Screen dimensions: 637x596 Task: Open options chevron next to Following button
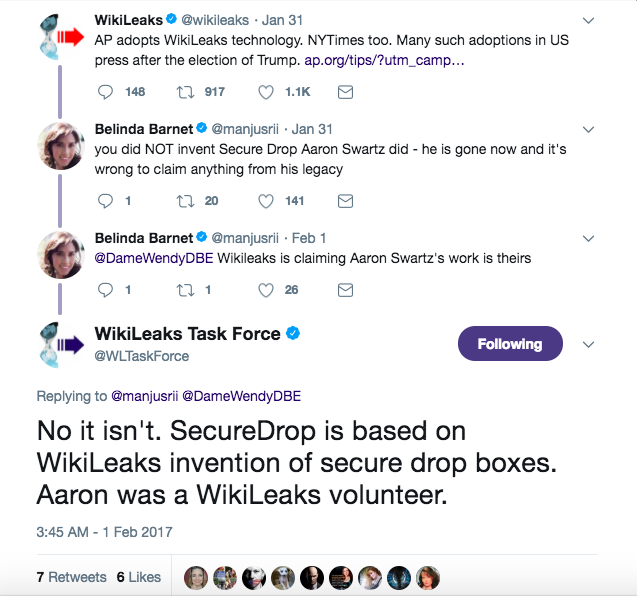[x=588, y=344]
